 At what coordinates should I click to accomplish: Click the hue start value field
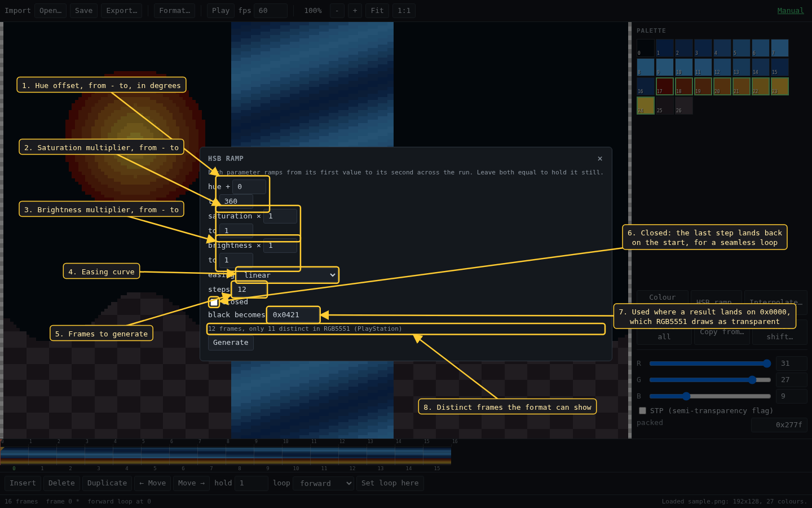(249, 187)
